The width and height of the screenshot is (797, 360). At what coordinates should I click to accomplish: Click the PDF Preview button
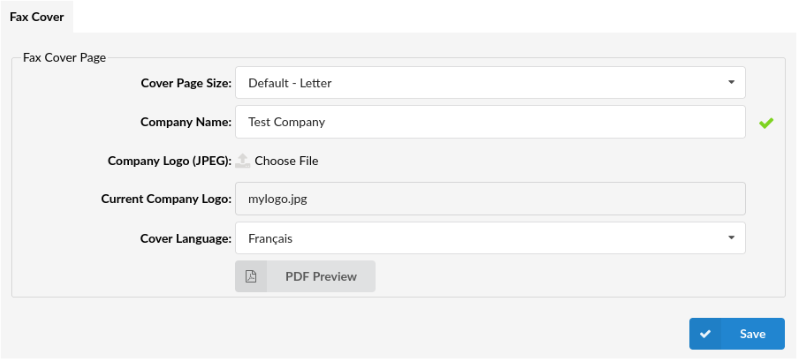[305, 277]
